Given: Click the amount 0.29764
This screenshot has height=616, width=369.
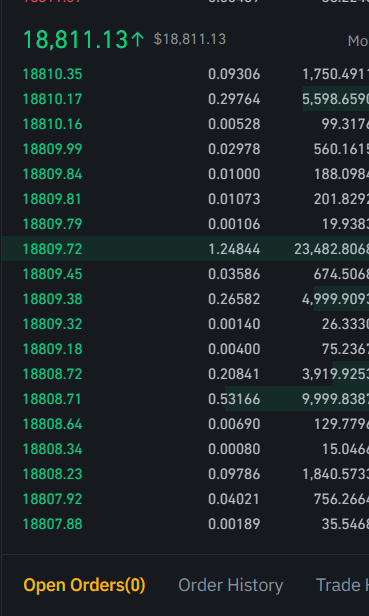Looking at the screenshot, I should click(234, 99).
